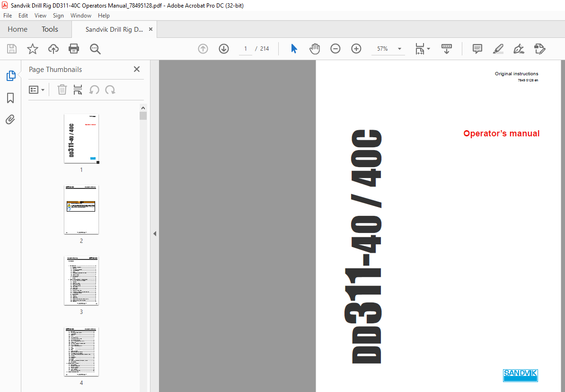Rotate page counterclockwise

[x=94, y=89]
